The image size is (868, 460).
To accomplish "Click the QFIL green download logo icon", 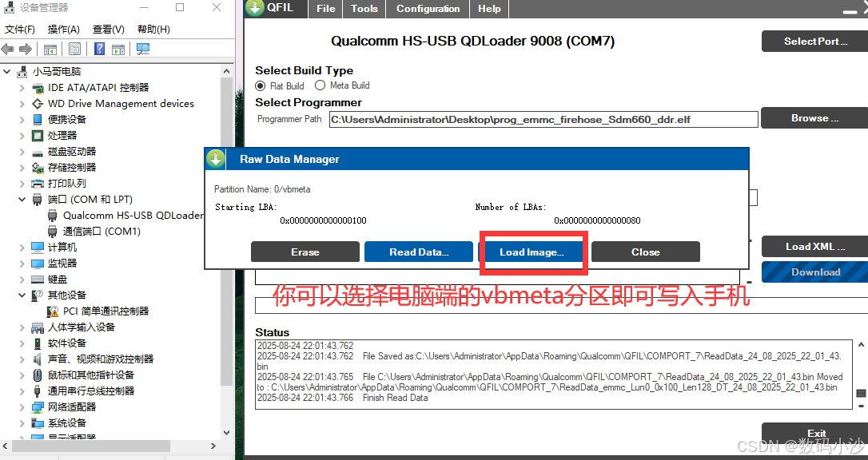I will point(255,8).
